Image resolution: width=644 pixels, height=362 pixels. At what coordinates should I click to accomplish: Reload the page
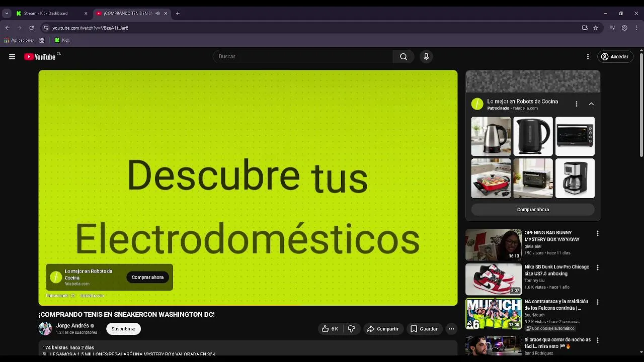click(x=31, y=28)
